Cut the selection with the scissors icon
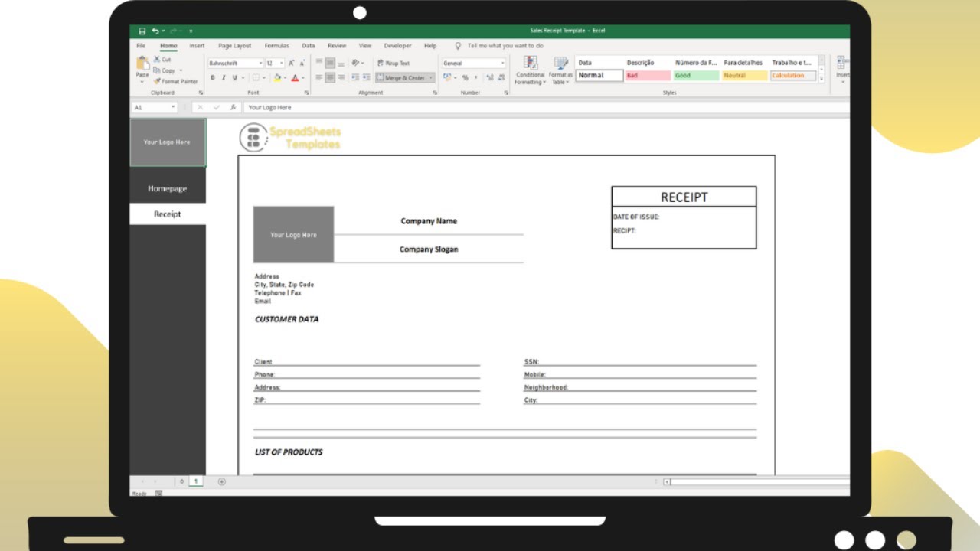The height and width of the screenshot is (551, 980). 157,59
